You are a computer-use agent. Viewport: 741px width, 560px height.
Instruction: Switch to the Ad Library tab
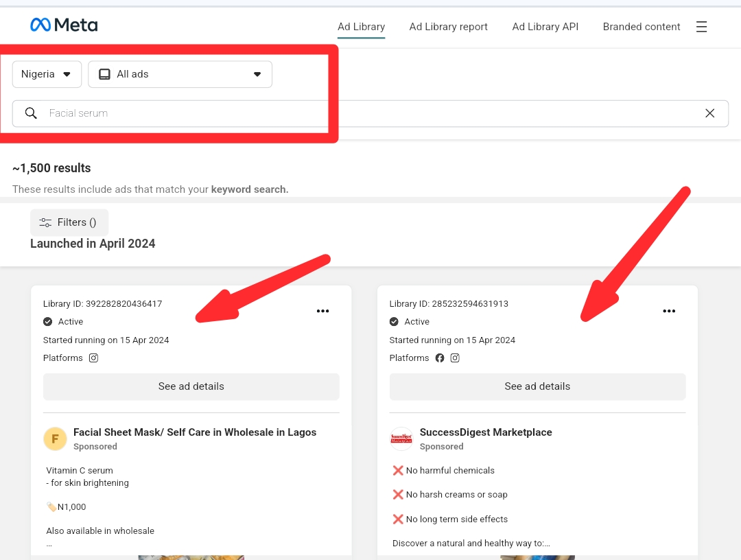point(361,27)
